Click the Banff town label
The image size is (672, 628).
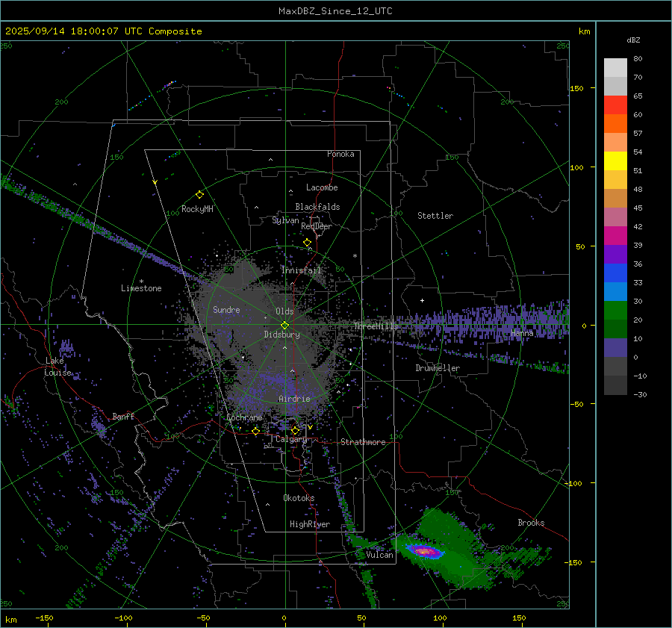123,416
